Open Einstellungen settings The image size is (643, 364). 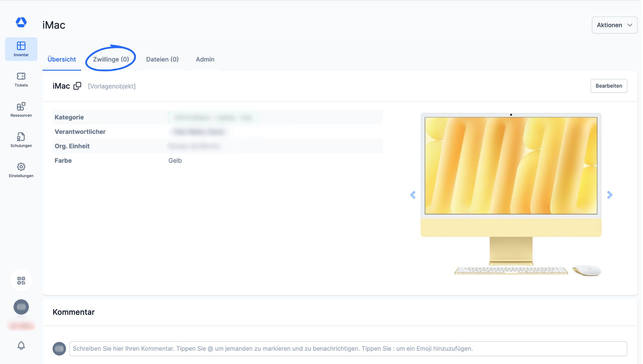click(21, 170)
